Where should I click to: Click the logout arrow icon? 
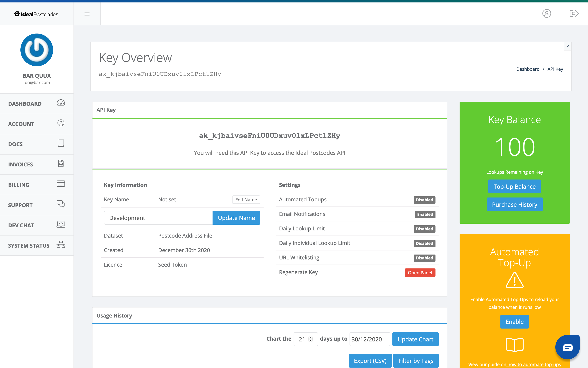pos(574,13)
